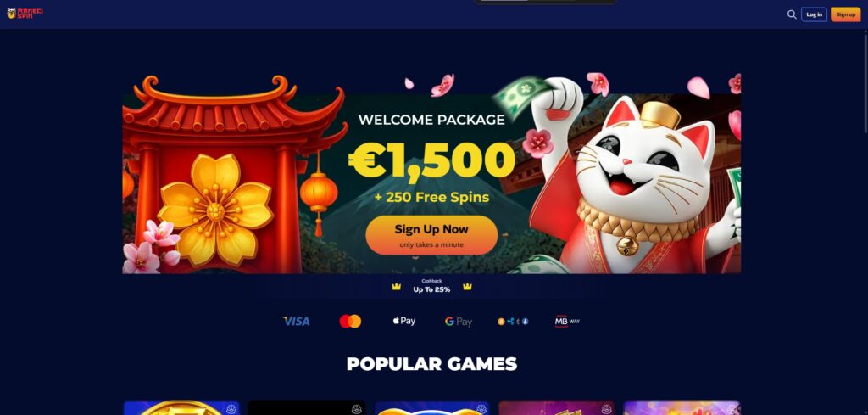Select the MB Way payment icon

tap(567, 322)
